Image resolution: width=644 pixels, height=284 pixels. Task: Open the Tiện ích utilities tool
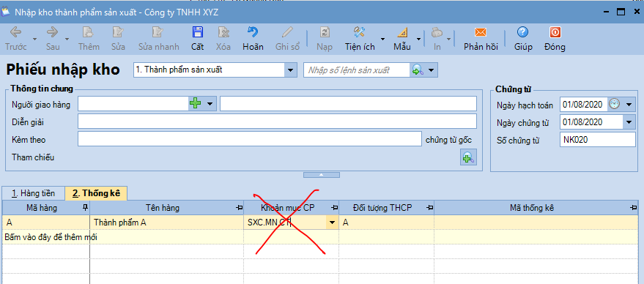(x=360, y=39)
